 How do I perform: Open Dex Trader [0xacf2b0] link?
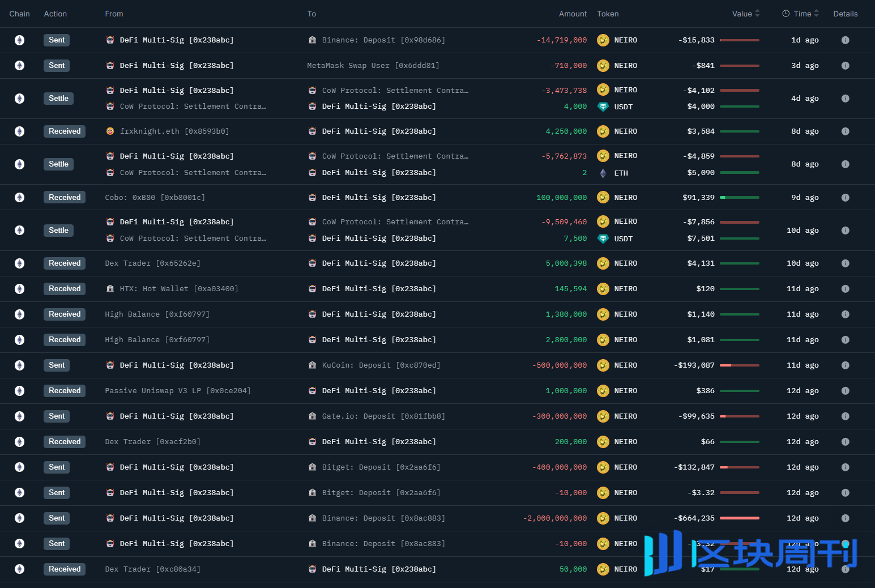pyautogui.click(x=153, y=442)
